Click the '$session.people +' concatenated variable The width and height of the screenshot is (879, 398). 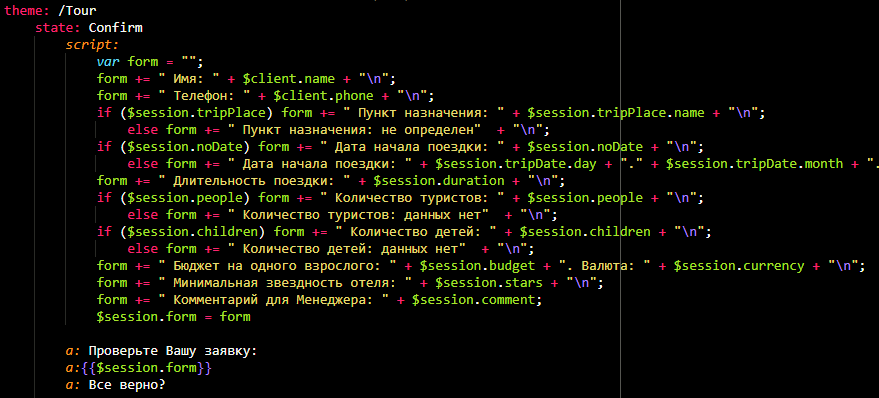[593, 198]
